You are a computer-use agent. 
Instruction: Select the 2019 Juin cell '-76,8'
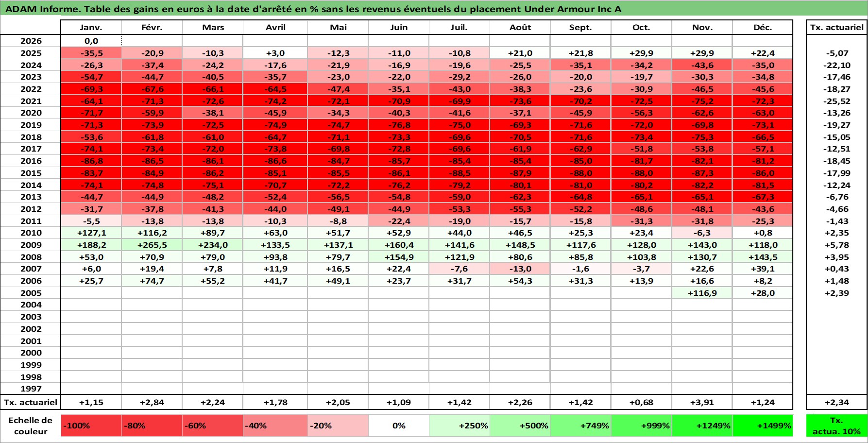399,125
